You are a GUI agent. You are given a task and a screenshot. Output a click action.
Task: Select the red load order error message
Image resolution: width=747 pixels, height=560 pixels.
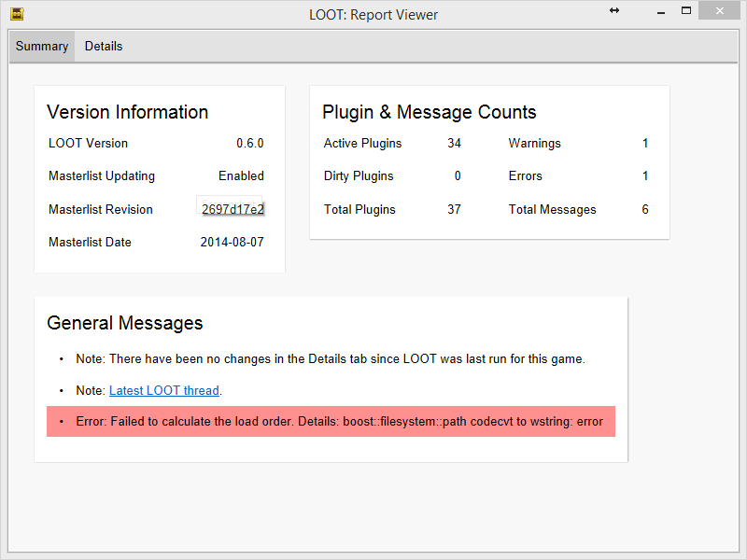331,422
